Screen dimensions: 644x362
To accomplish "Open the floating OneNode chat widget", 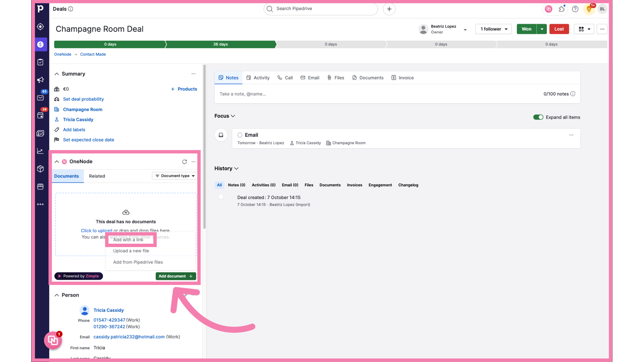I will coord(53,340).
